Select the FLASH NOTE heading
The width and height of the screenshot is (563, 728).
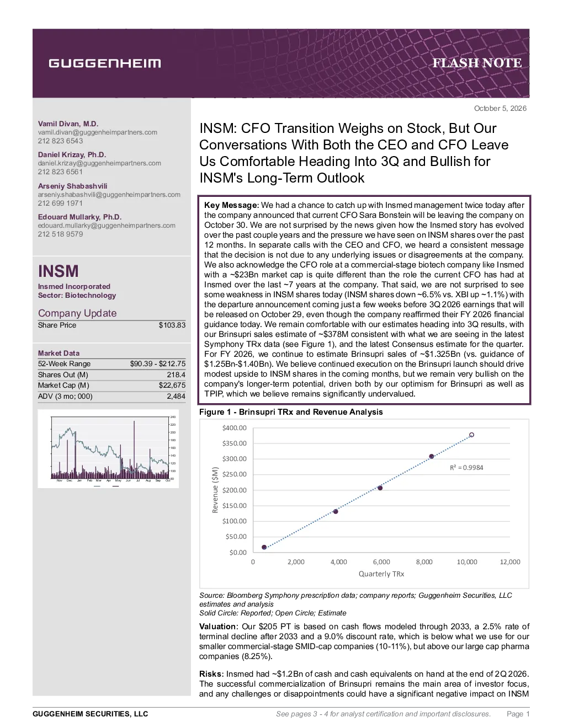[477, 63]
